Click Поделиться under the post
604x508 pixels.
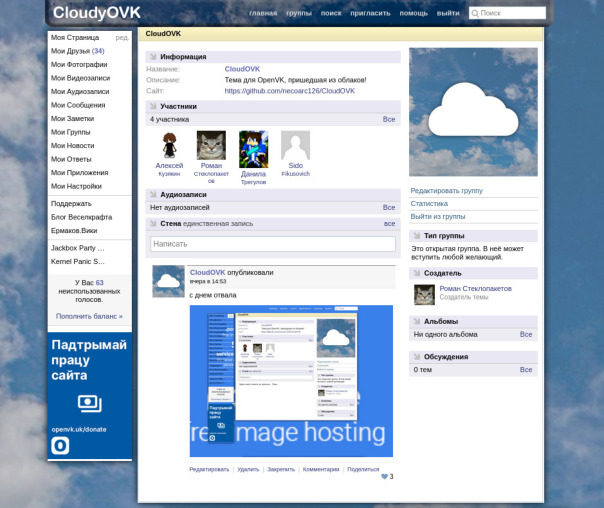coord(363,469)
